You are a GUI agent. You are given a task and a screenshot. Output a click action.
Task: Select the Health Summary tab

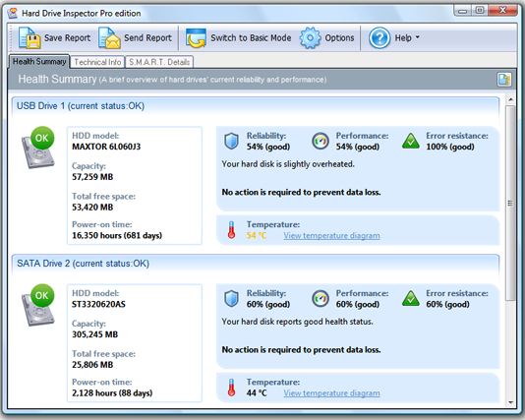coord(39,62)
